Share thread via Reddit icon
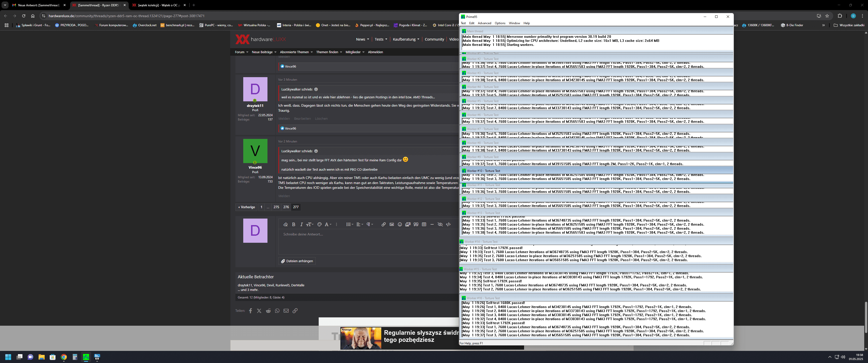 (x=268, y=311)
